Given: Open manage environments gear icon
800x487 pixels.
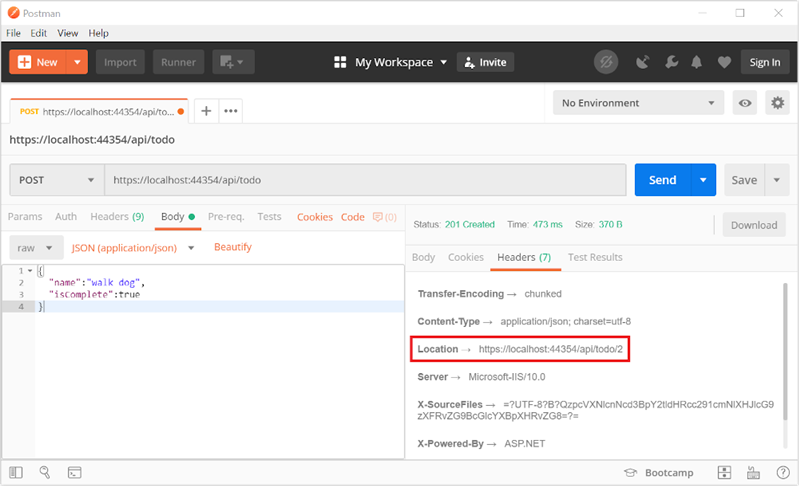Looking at the screenshot, I should 776,103.
